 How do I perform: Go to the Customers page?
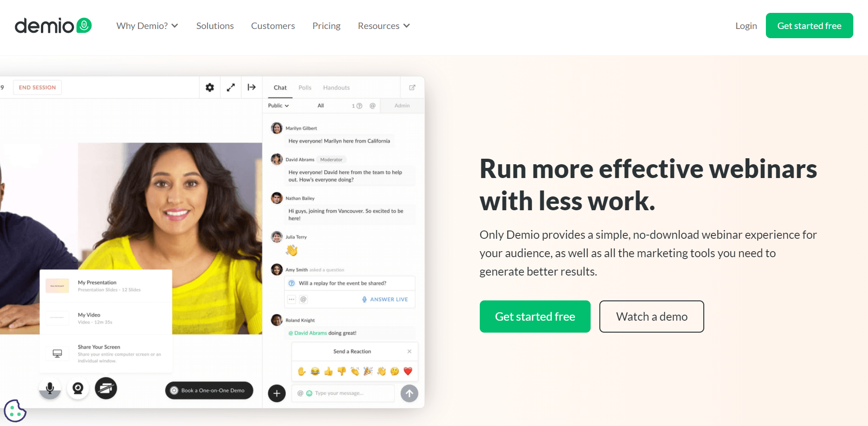273,26
